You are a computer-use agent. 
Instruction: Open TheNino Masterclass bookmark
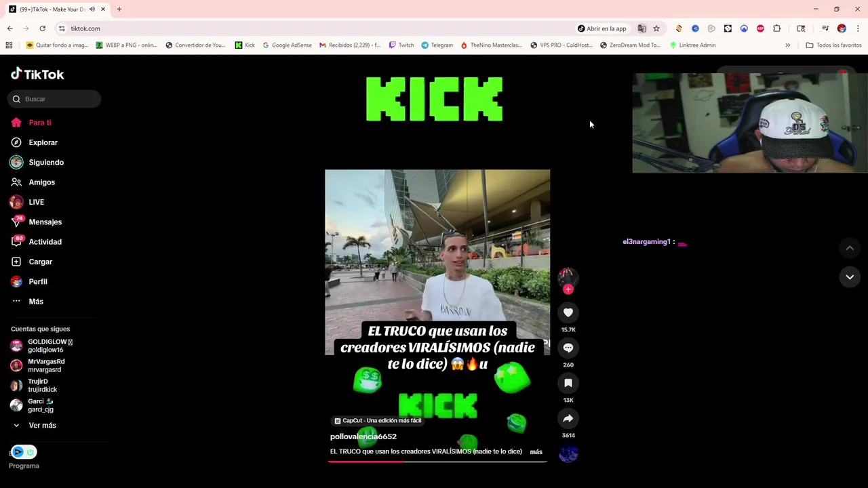pyautogui.click(x=491, y=45)
